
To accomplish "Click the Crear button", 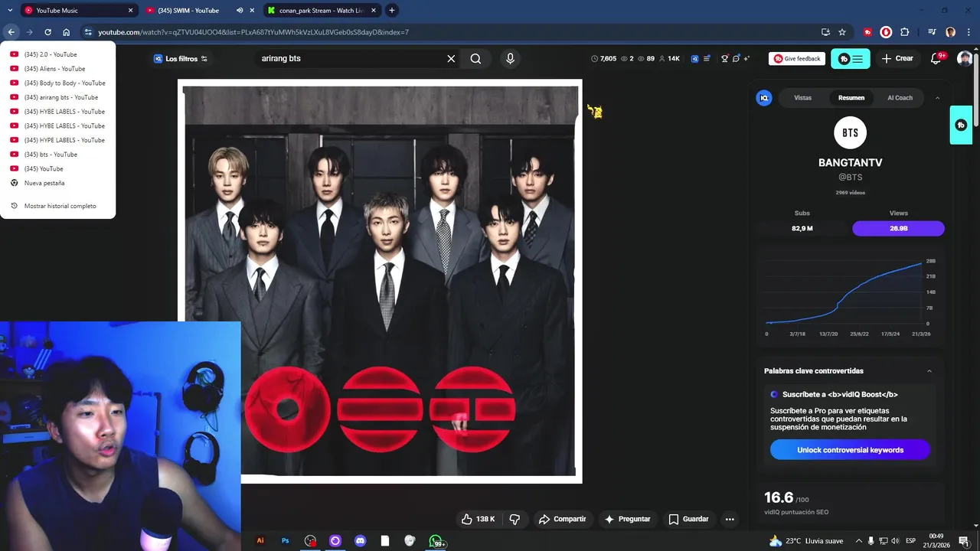I will pyautogui.click(x=897, y=59).
